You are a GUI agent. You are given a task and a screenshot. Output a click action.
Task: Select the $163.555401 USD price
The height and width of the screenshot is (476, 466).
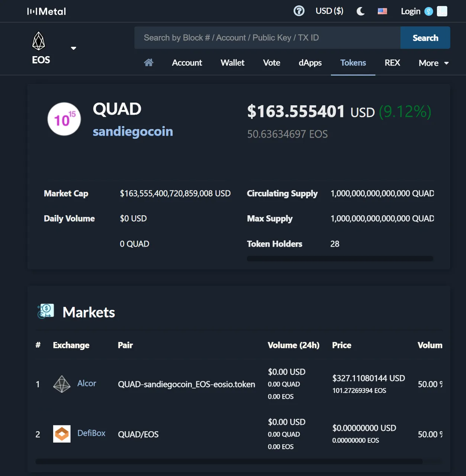[x=311, y=112]
